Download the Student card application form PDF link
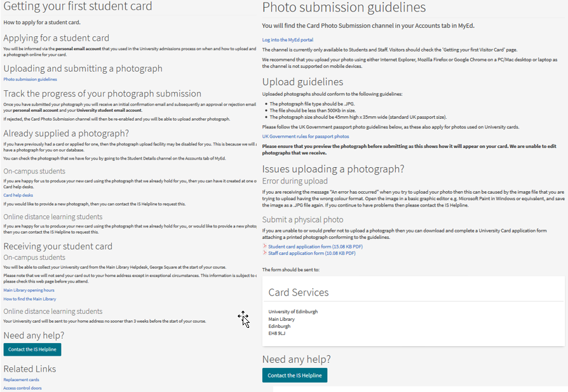The height and width of the screenshot is (392, 568). (316, 247)
